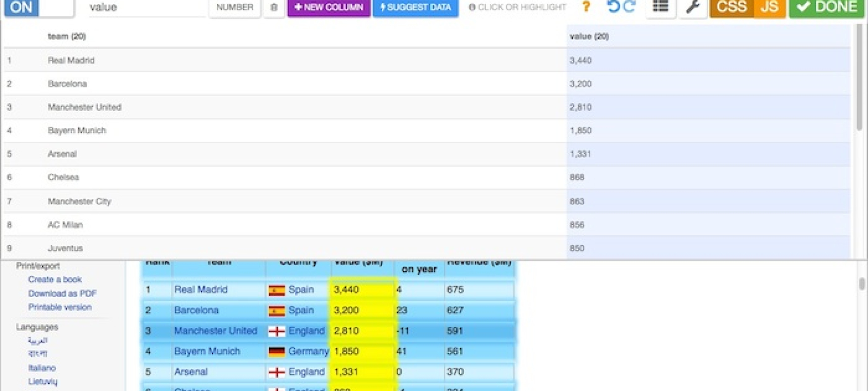Click Arsenal in data table
The image size is (868, 391).
62,154
